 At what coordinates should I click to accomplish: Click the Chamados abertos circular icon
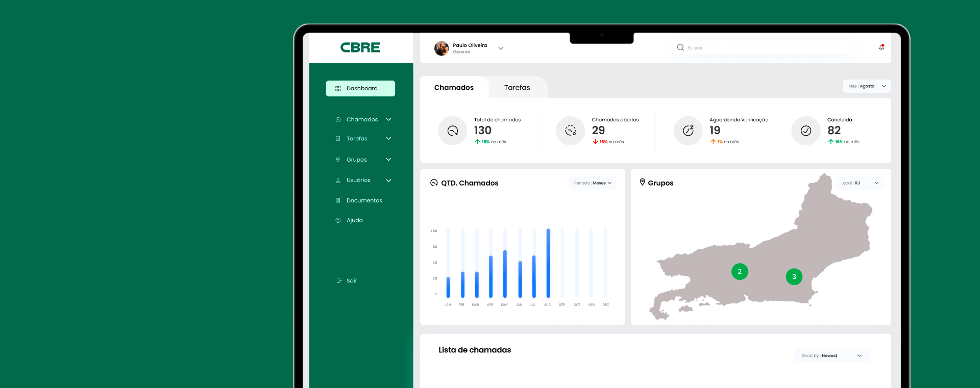pos(570,131)
